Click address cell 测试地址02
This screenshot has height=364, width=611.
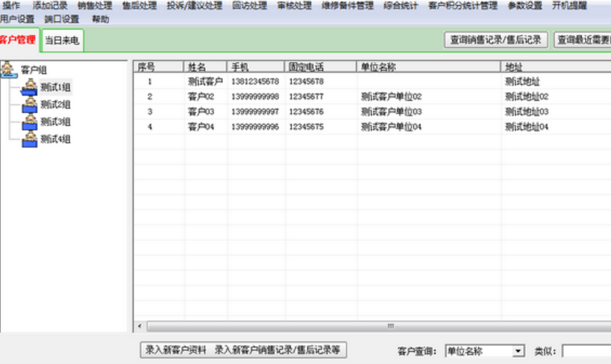[527, 97]
